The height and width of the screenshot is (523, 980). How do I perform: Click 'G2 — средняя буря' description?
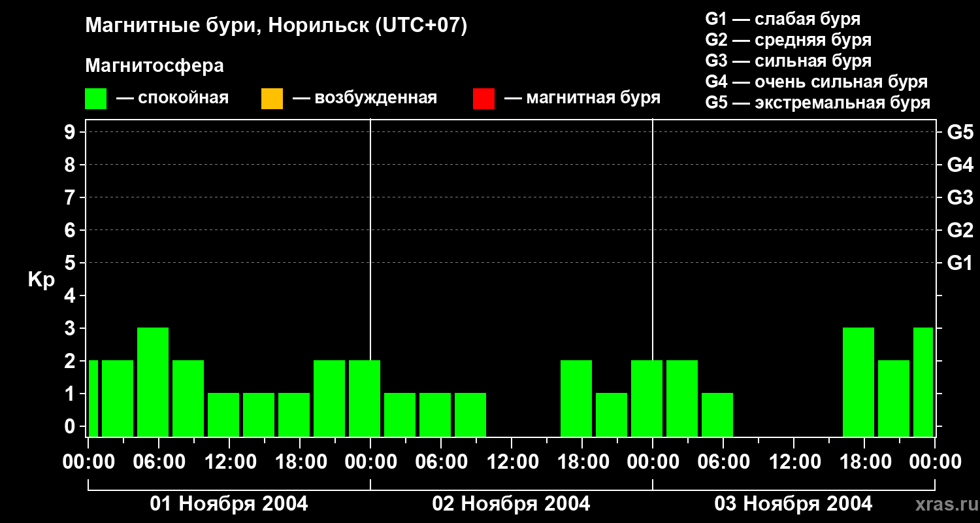(789, 40)
